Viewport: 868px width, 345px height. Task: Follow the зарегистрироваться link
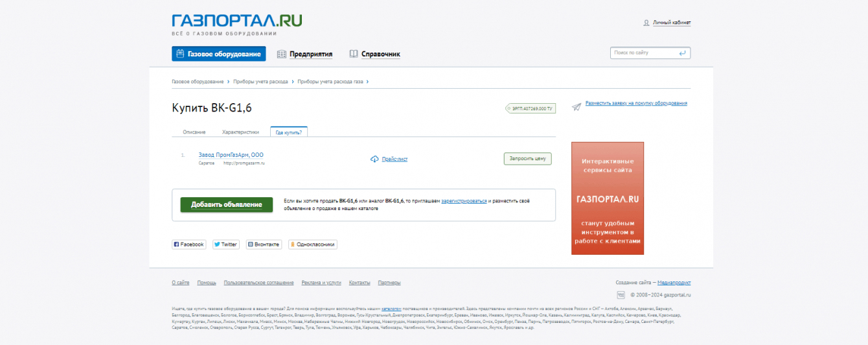pos(464,201)
